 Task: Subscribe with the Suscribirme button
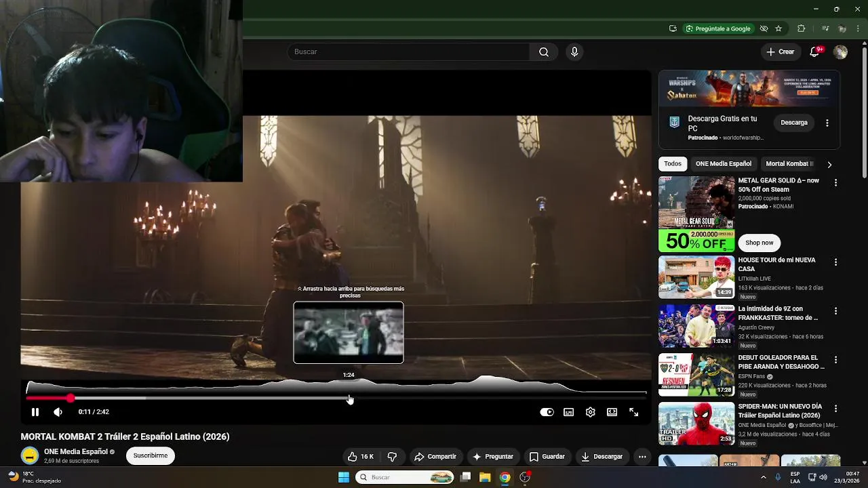151,455
